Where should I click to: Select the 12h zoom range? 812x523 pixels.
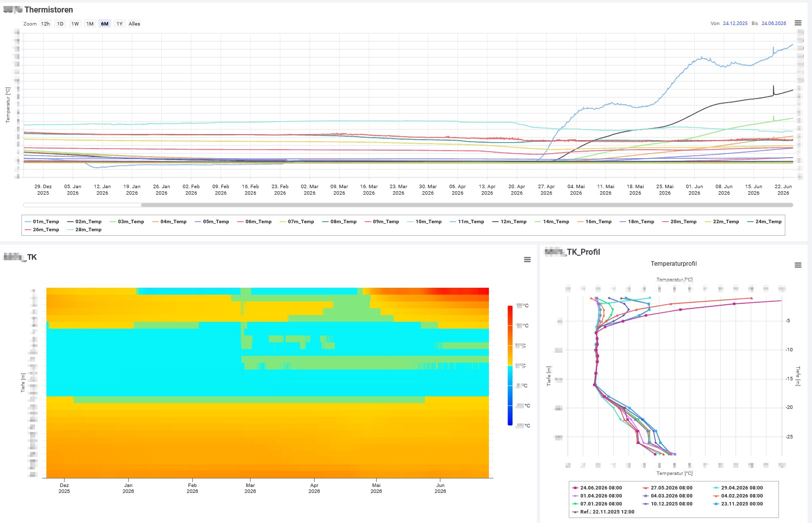click(45, 24)
